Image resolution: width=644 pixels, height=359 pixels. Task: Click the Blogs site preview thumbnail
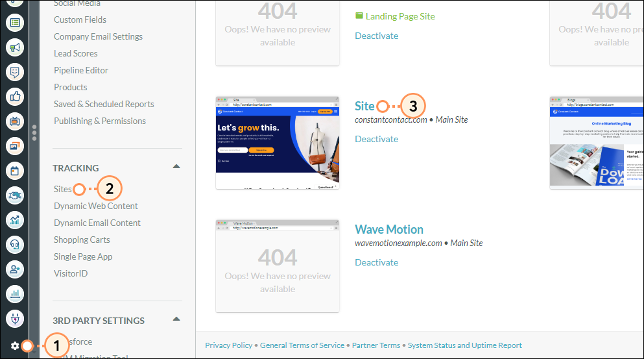(x=597, y=143)
